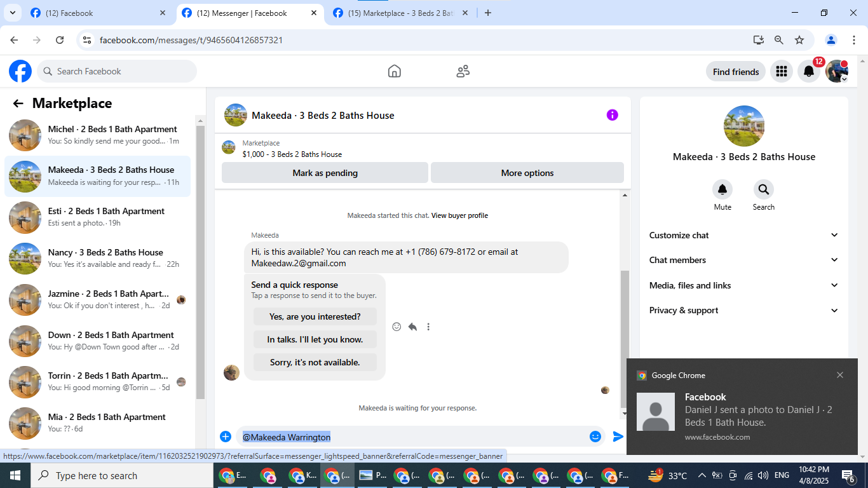Switch to the Marketplace 3 Beds tab

click(400, 13)
